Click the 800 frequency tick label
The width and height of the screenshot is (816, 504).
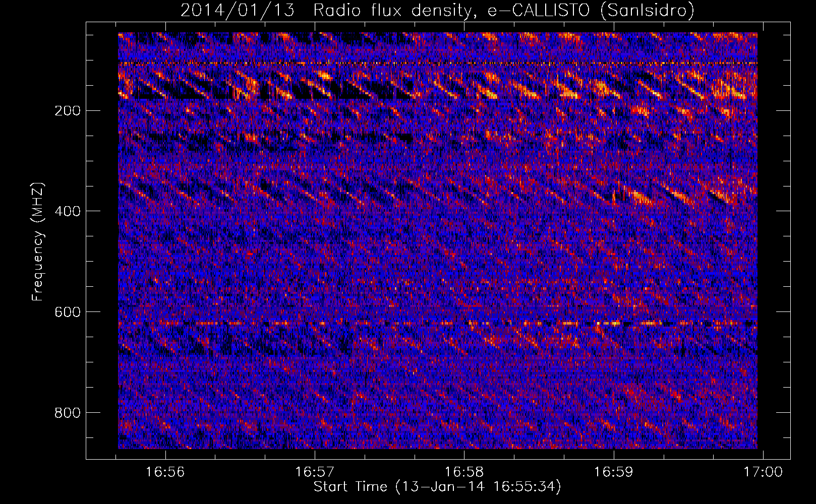click(67, 413)
